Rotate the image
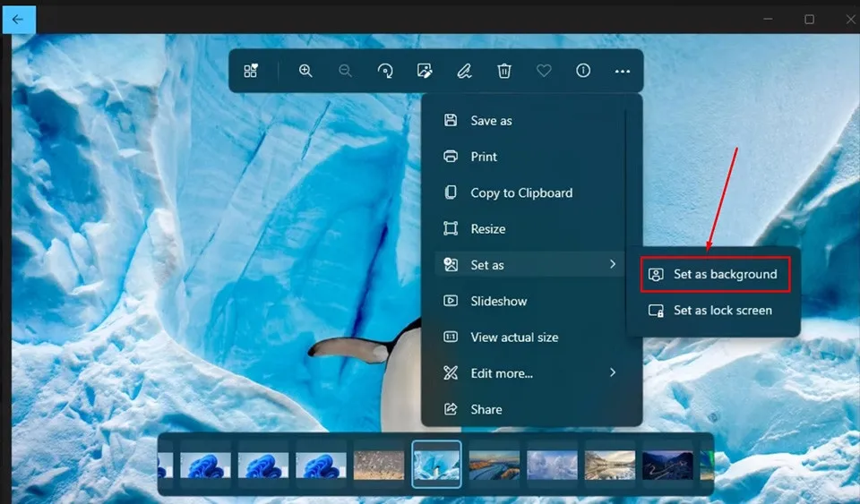Image resolution: width=860 pixels, height=504 pixels. [385, 71]
